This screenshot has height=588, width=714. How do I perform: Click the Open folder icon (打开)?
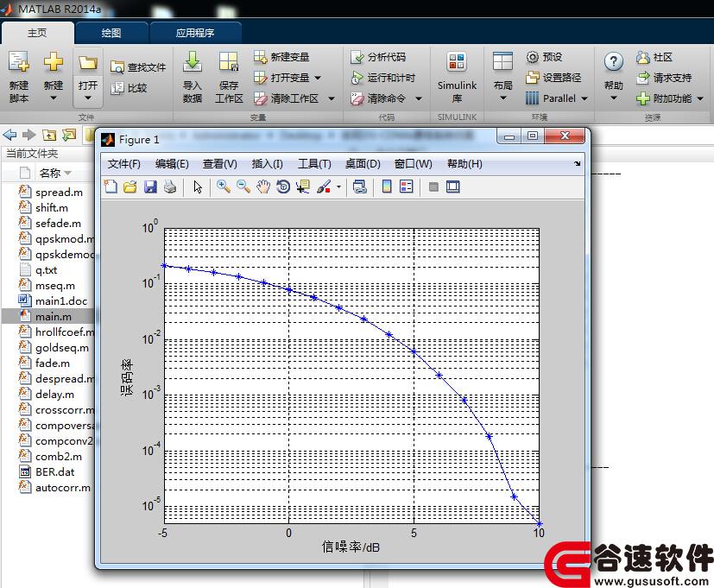point(88,62)
